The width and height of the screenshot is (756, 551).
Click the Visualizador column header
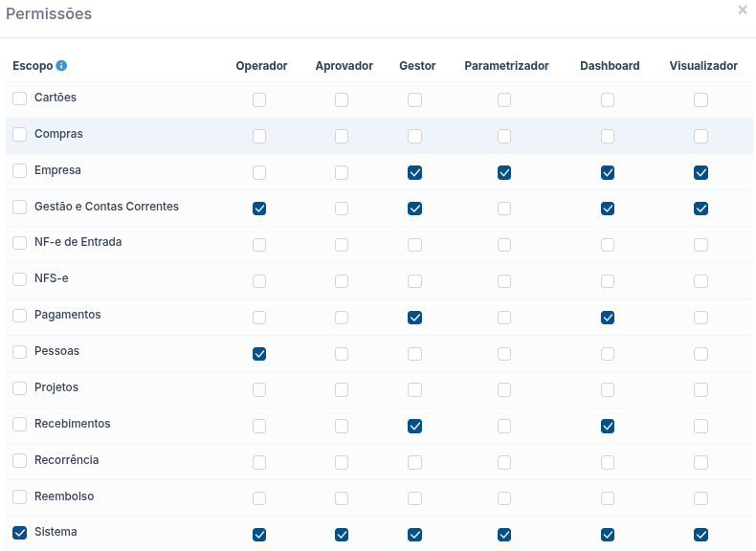point(703,66)
